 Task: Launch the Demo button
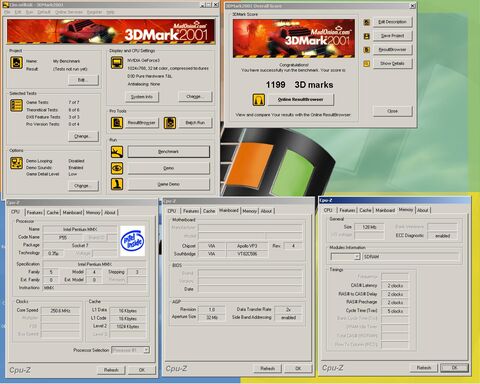click(169, 168)
